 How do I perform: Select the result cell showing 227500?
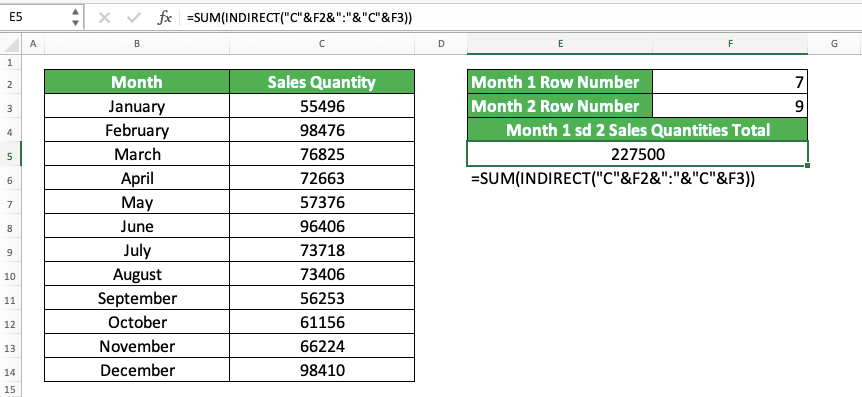click(x=637, y=154)
